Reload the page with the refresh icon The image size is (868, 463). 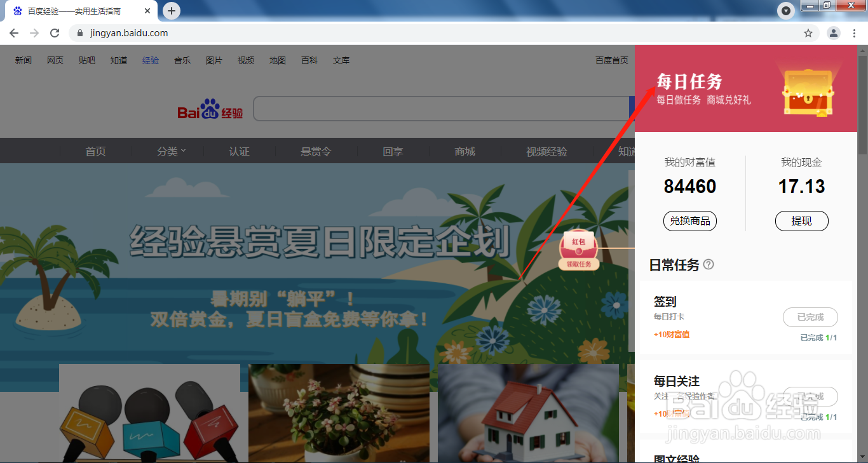(x=55, y=33)
